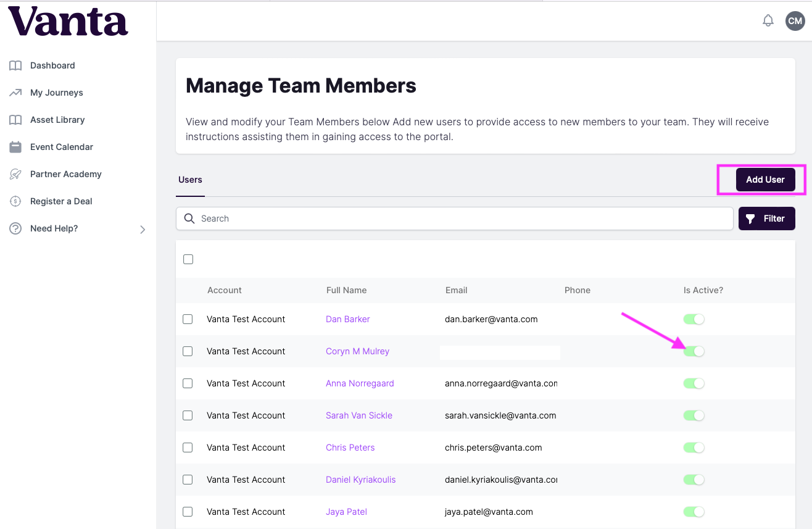Click jaya.patel@vanta.com email cell
812x529 pixels.
click(489, 512)
